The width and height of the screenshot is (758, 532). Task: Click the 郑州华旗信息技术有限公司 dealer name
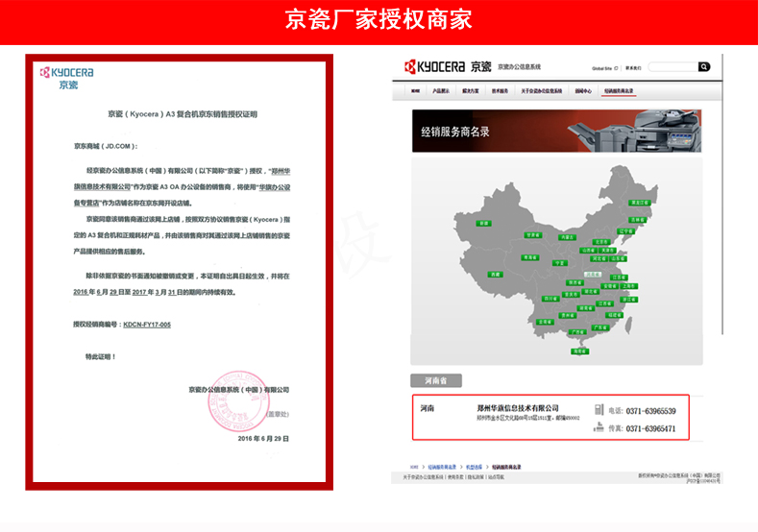pos(517,408)
